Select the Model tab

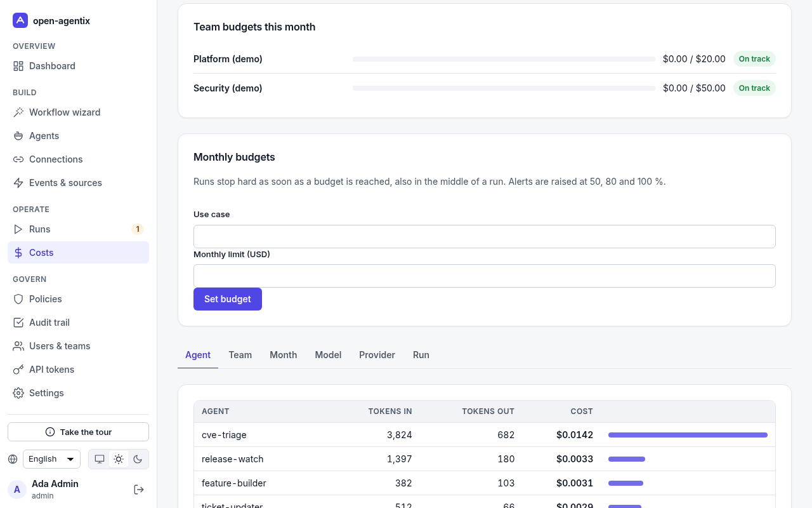[x=328, y=355]
